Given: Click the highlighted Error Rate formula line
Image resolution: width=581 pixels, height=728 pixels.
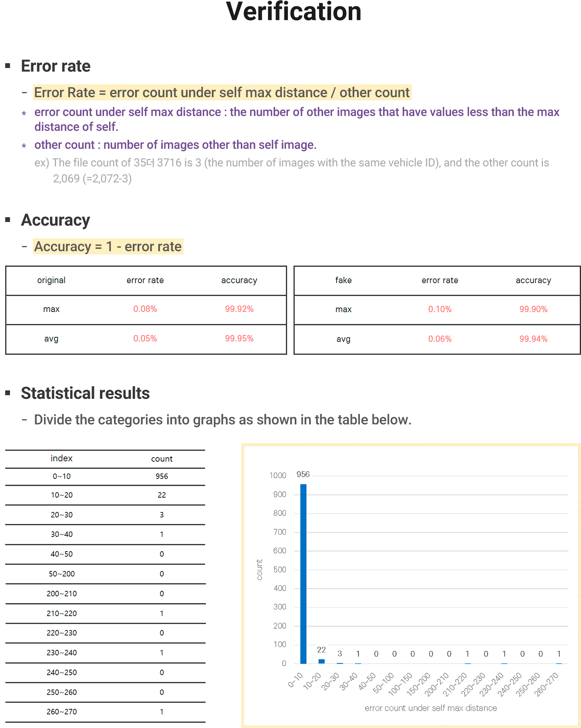Looking at the screenshot, I should click(222, 92).
